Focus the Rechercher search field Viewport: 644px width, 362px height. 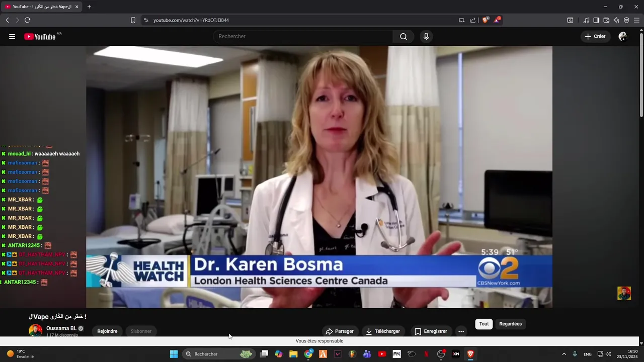click(303, 37)
